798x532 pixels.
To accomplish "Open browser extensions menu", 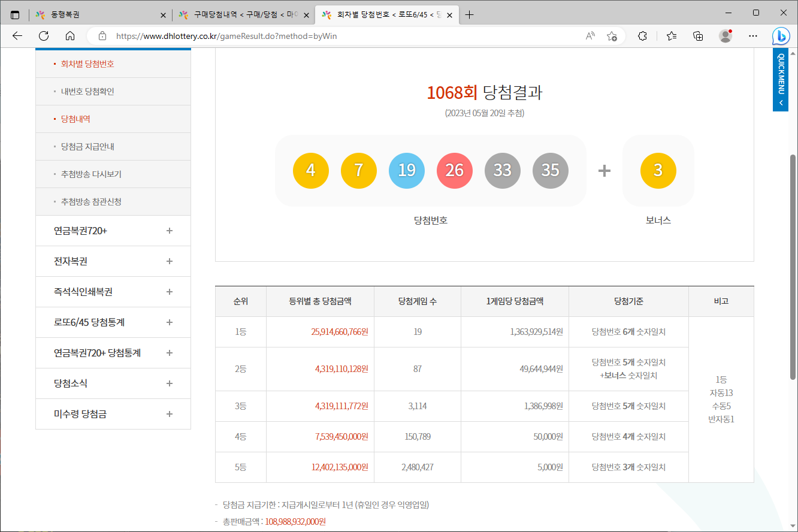I will pyautogui.click(x=643, y=36).
